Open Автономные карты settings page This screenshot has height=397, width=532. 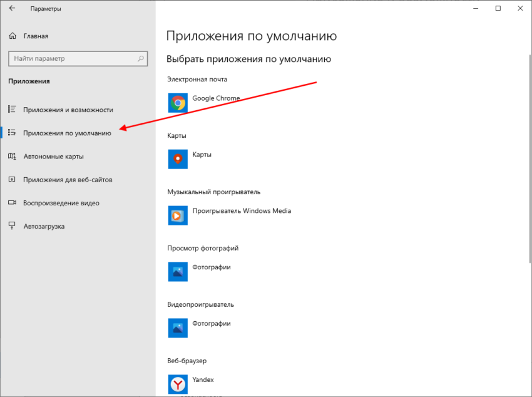53,157
